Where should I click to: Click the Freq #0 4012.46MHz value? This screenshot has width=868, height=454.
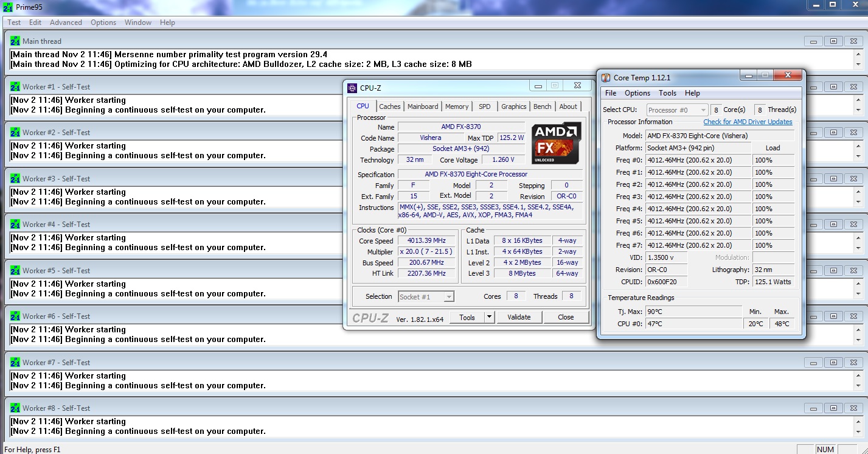pos(698,160)
